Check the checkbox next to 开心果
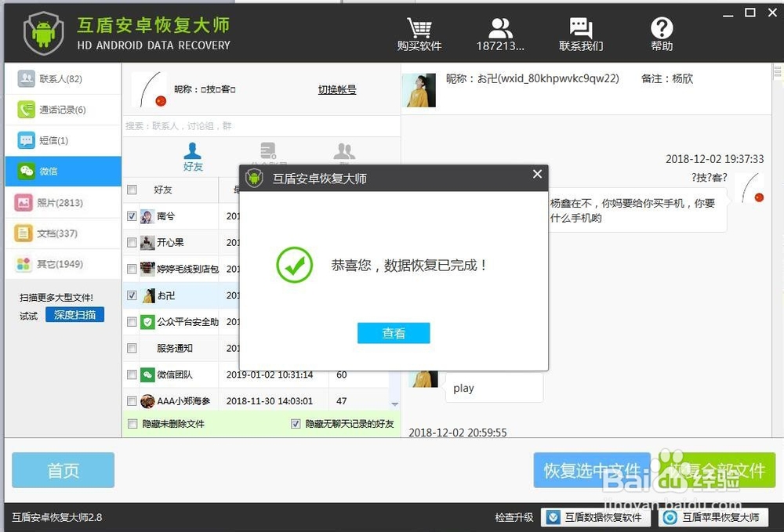784x532 pixels. click(131, 242)
